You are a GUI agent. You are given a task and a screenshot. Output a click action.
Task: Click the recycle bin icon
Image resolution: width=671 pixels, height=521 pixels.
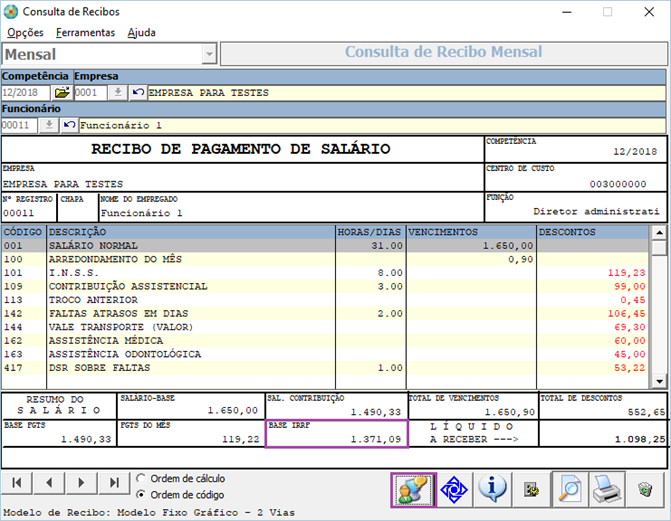pyautogui.click(x=645, y=489)
